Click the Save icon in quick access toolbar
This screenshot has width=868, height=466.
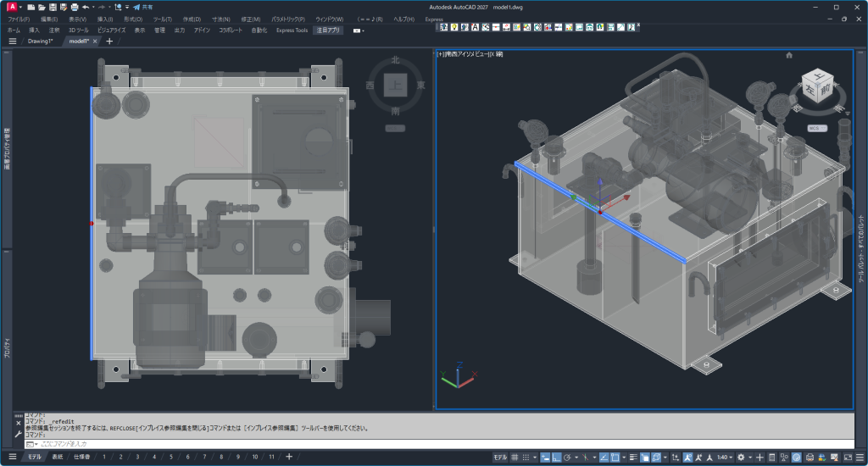(53, 7)
